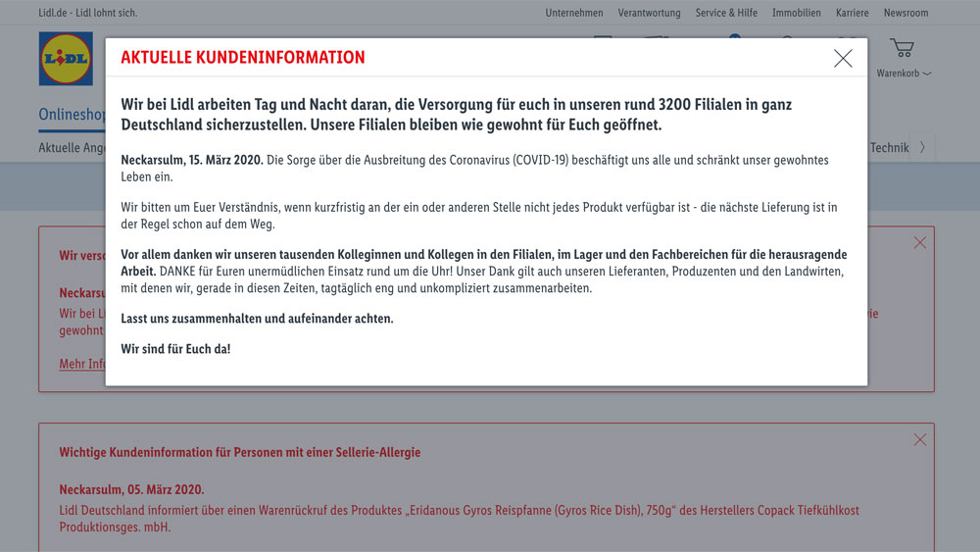This screenshot has width=980, height=552.
Task: Open the Karriere link
Action: (x=852, y=13)
